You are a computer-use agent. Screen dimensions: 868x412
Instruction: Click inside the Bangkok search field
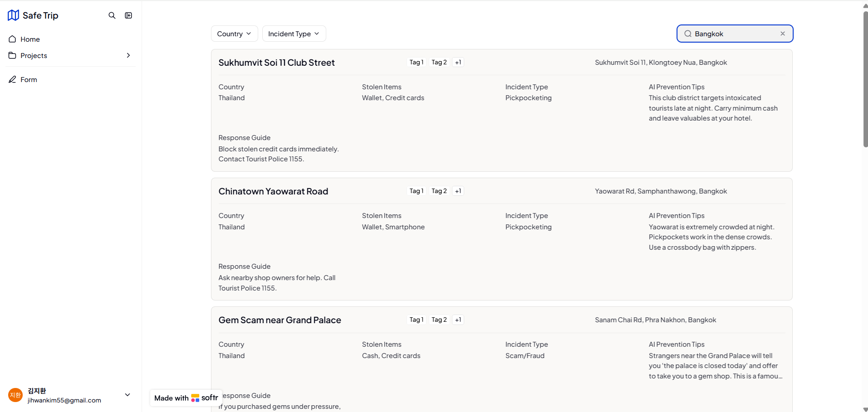coord(733,34)
